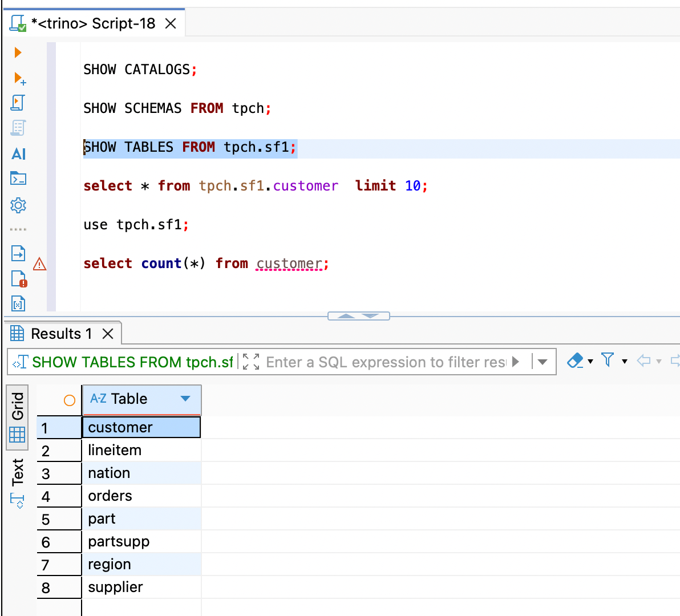The width and height of the screenshot is (680, 616).
Task: Click the Execute SQL script icon
Action: click(x=18, y=103)
